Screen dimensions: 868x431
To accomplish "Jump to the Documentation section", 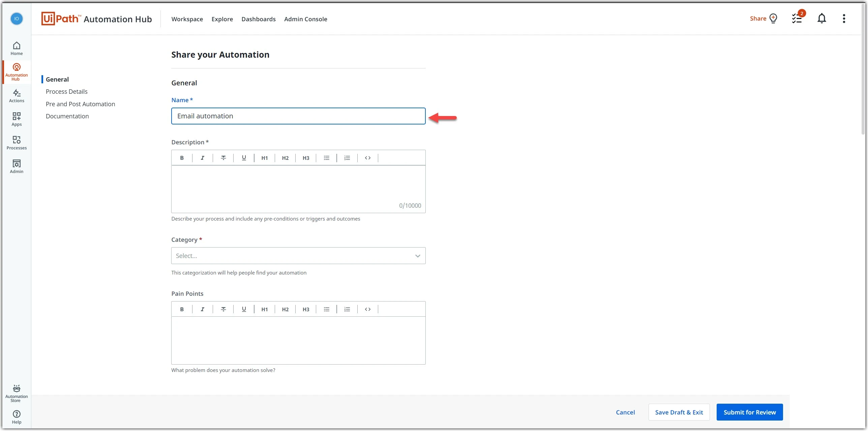I will pos(67,116).
